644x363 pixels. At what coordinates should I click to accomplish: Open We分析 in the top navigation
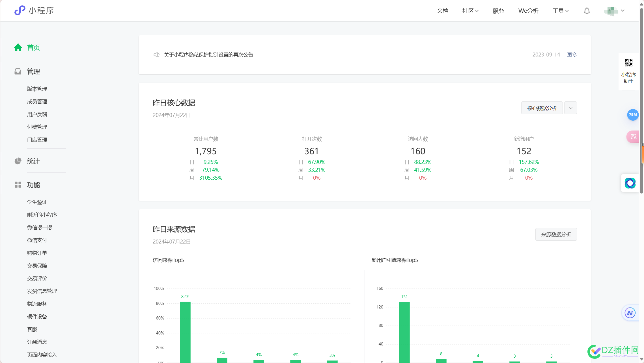point(528,11)
